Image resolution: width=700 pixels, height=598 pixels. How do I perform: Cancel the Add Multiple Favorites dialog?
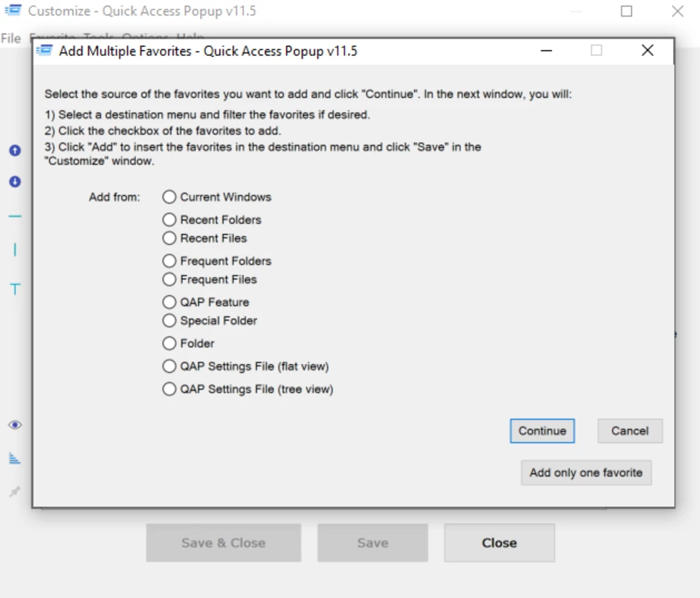click(x=630, y=431)
